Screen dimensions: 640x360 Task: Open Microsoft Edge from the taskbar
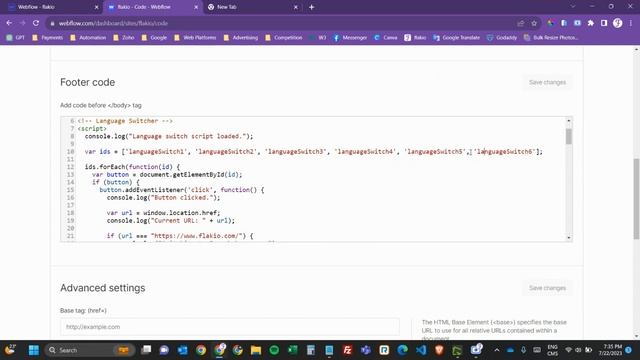[402, 350]
